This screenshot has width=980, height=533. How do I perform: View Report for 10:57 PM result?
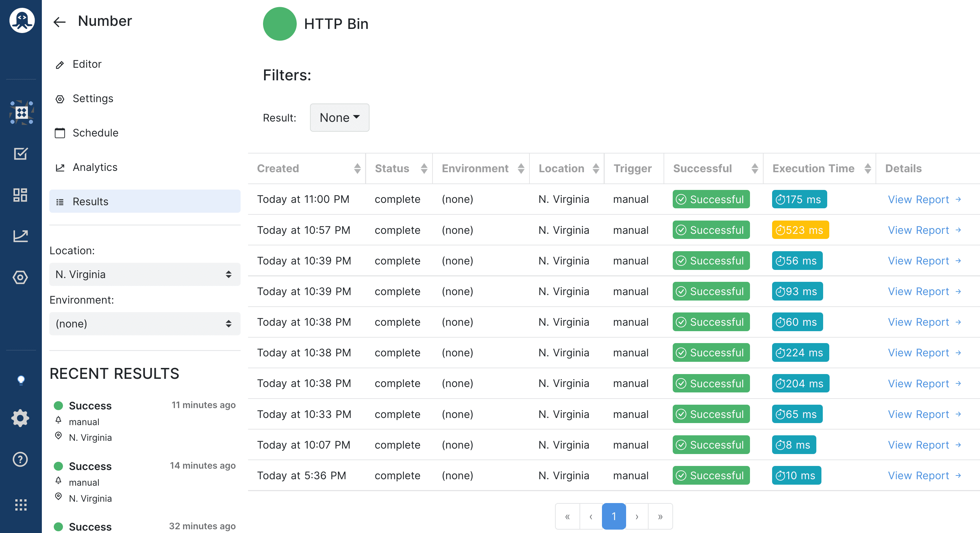coord(925,230)
